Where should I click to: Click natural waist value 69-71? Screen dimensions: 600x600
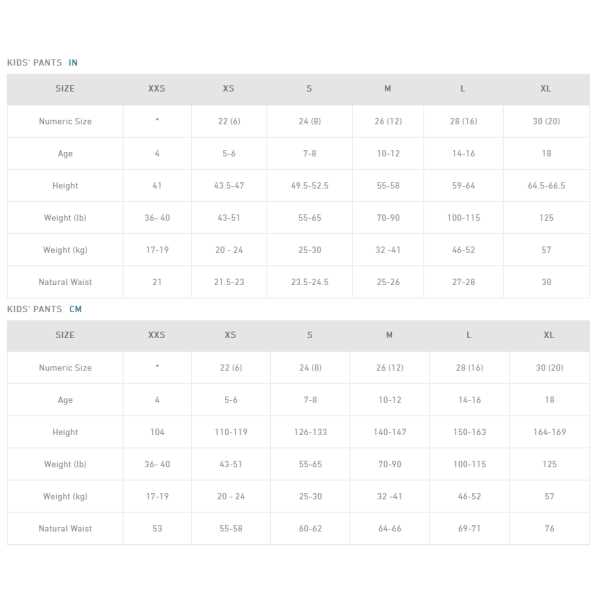tap(469, 528)
